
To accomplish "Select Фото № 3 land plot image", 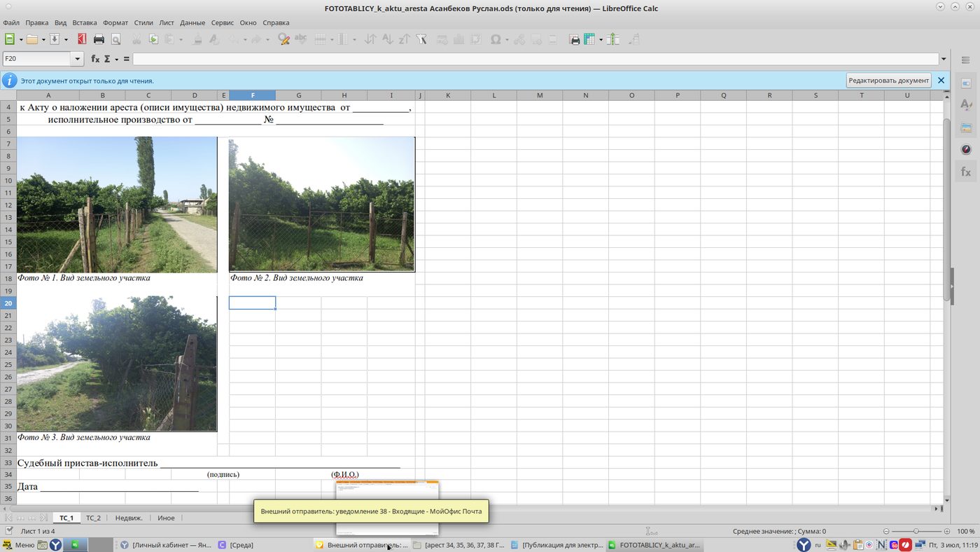I will click(x=117, y=364).
